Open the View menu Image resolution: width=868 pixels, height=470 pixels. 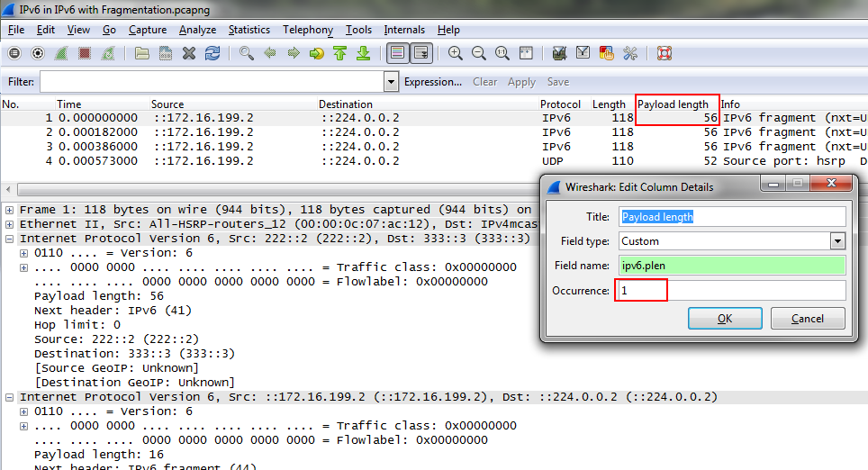78,30
